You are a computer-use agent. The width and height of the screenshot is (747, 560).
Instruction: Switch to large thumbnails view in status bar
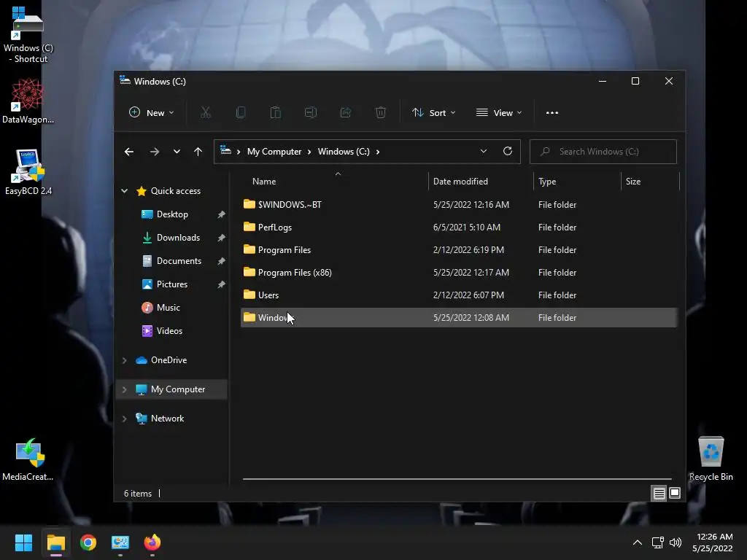click(x=675, y=494)
